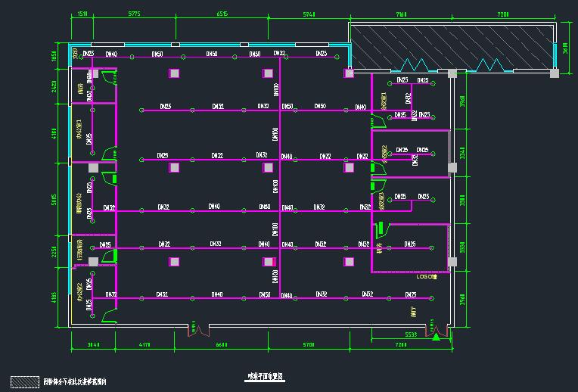Click the 6600 dimension along the bottom
Screen dimensions: 578x392
point(222,345)
